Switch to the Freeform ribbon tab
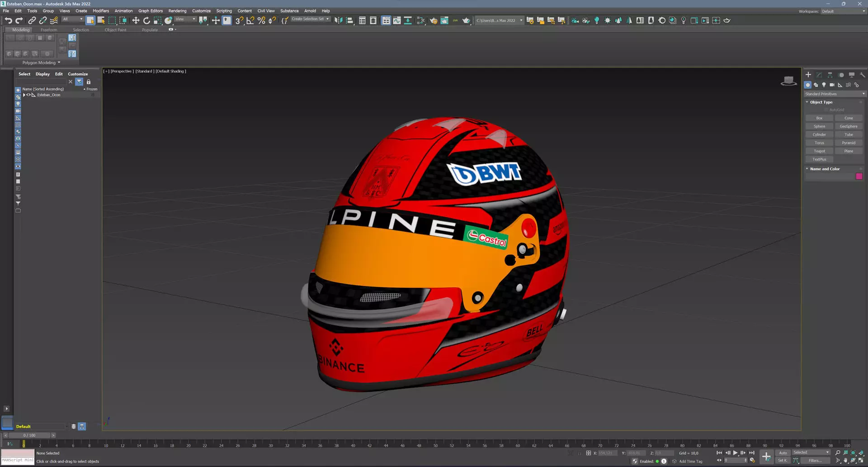Screen dimensions: 868x467 tap(49, 30)
